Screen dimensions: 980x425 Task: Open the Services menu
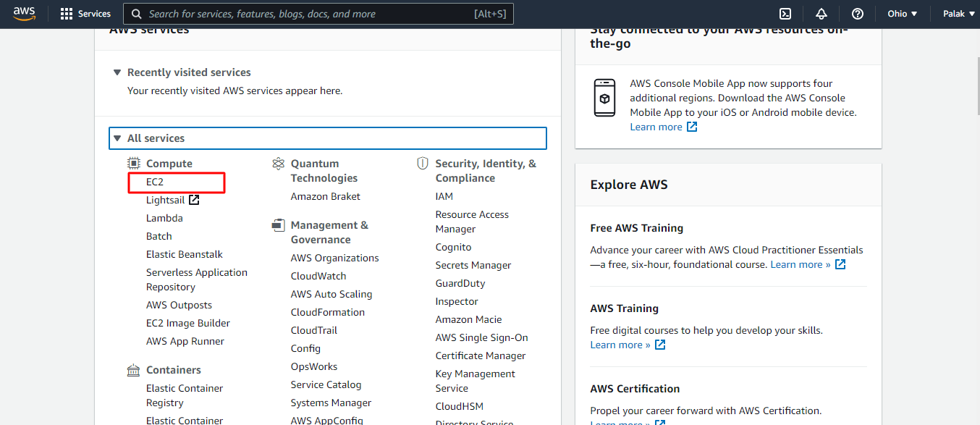click(86, 14)
